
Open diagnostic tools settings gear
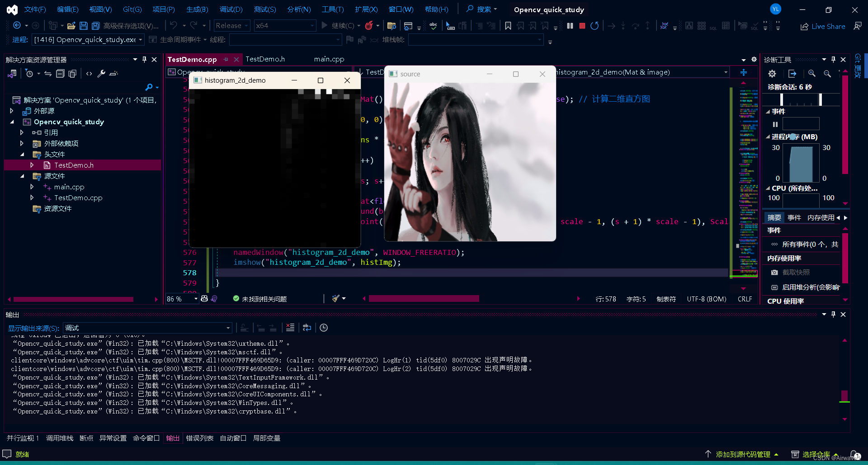tap(772, 74)
